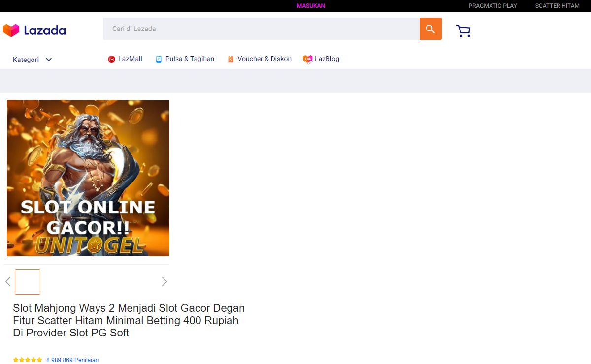Select the highlighted product thumbnail
This screenshot has width=591, height=364.
click(28, 282)
